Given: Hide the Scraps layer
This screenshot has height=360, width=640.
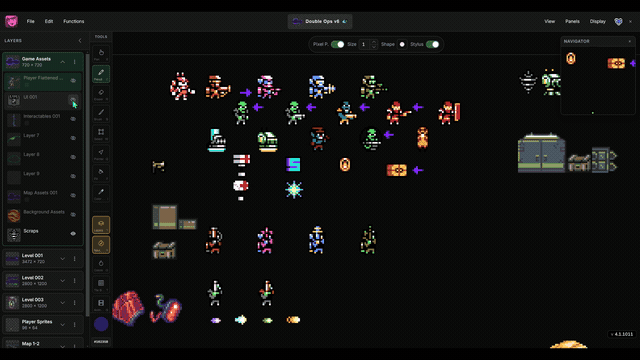Looking at the screenshot, I should pyautogui.click(x=73, y=234).
